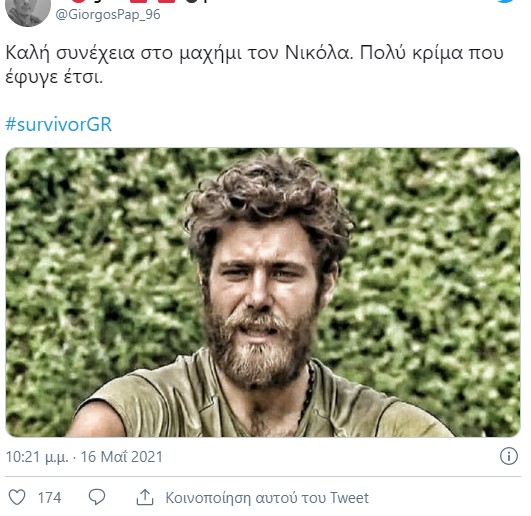Follow the #survivorGR hashtag link
The height and width of the screenshot is (516, 531).
pos(58,124)
